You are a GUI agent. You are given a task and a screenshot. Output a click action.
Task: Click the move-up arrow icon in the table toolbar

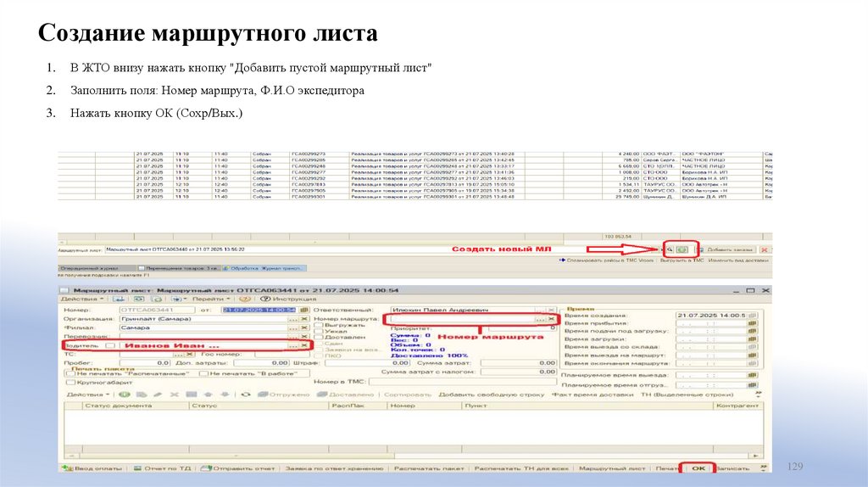tap(209, 395)
